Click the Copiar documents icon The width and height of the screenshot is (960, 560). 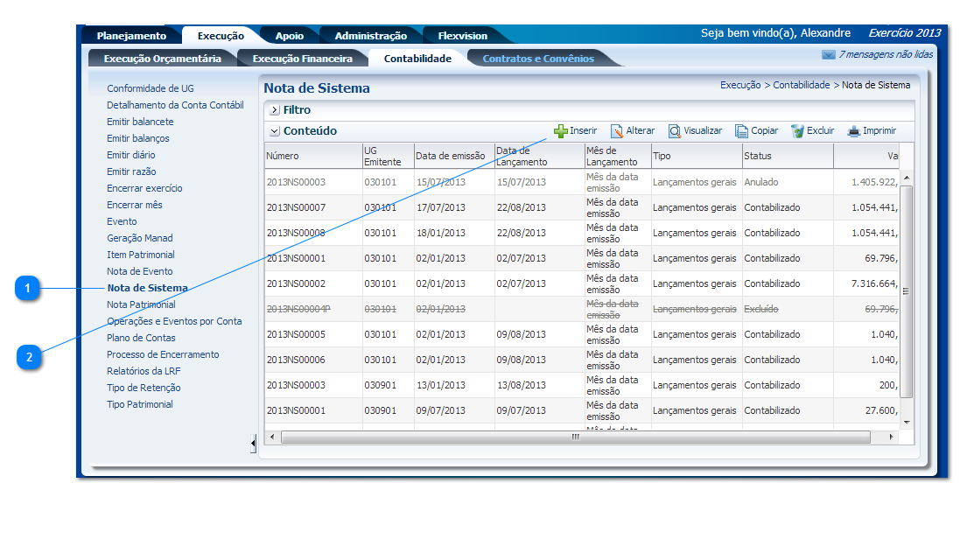pyautogui.click(x=741, y=131)
